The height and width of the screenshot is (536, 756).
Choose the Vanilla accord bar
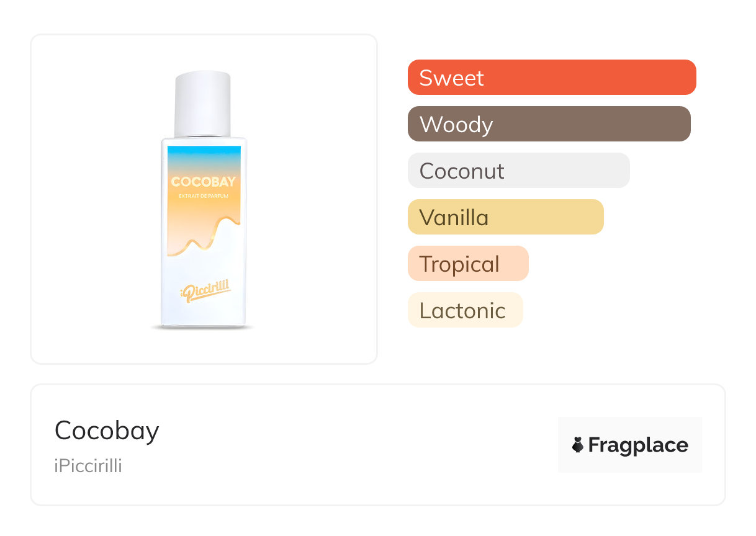(505, 217)
